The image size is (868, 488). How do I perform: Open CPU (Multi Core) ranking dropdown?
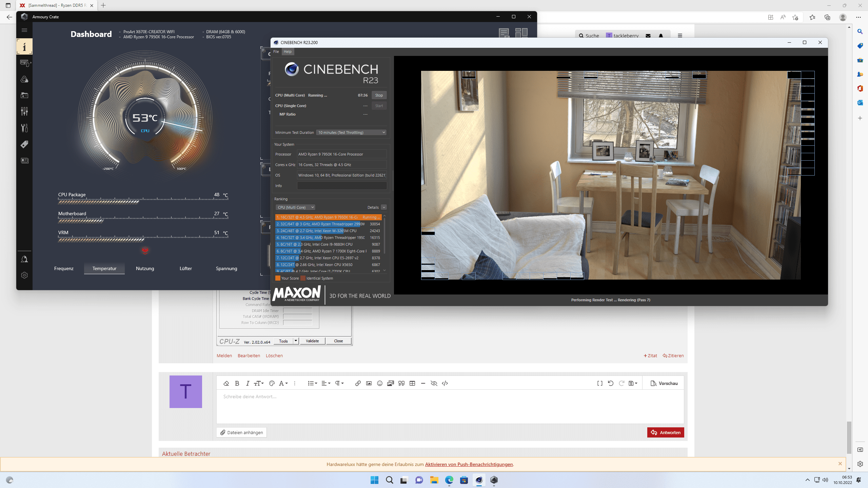(x=295, y=207)
